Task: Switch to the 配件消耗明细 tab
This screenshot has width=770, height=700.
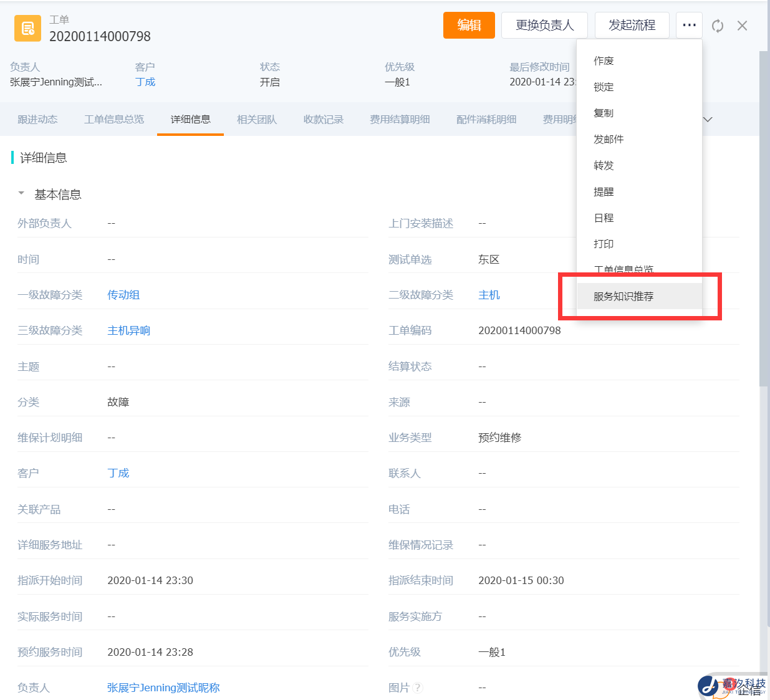Action: (486, 119)
